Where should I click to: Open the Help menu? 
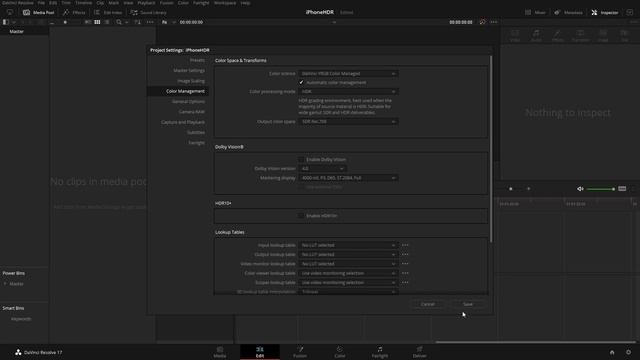(x=245, y=3)
